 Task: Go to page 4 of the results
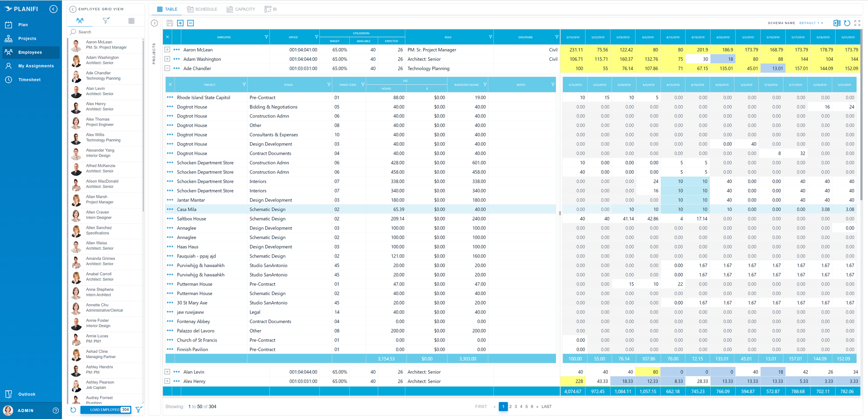point(521,406)
